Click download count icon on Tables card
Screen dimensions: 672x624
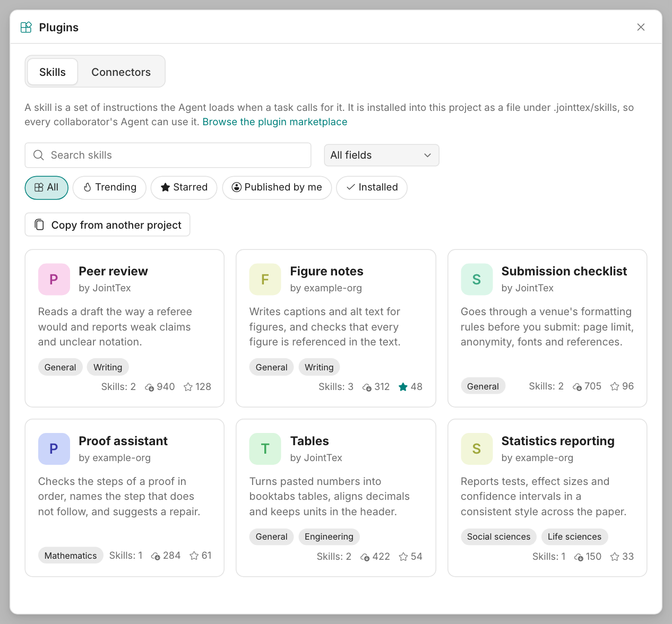pyautogui.click(x=365, y=557)
